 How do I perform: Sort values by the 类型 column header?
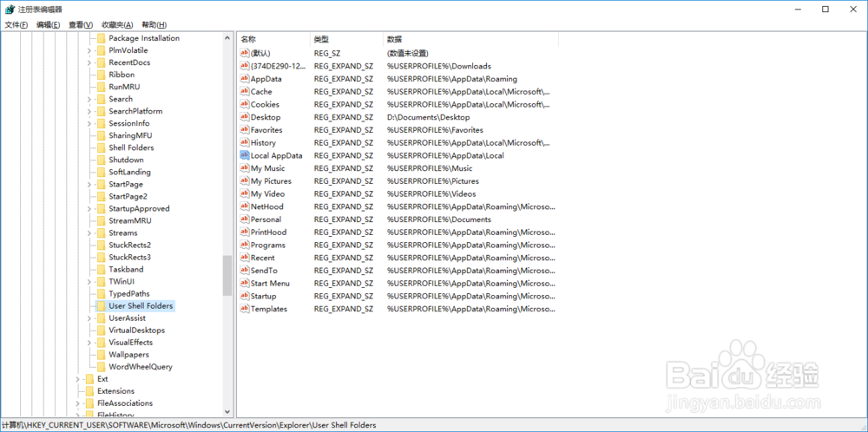346,39
